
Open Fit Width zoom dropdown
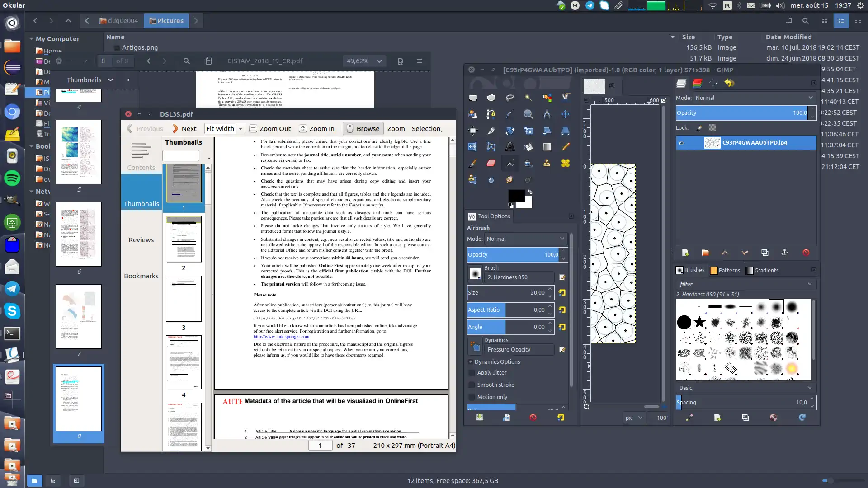[241, 129]
